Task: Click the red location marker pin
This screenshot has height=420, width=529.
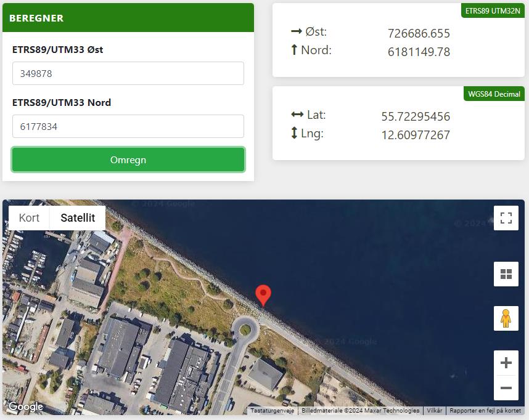Action: point(263,296)
